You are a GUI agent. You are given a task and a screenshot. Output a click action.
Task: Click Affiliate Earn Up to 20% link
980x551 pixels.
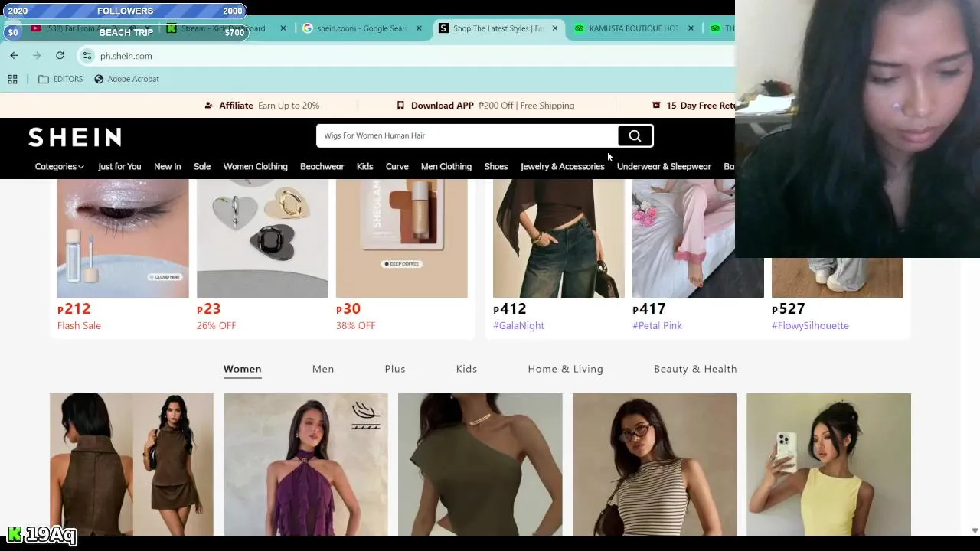262,106
